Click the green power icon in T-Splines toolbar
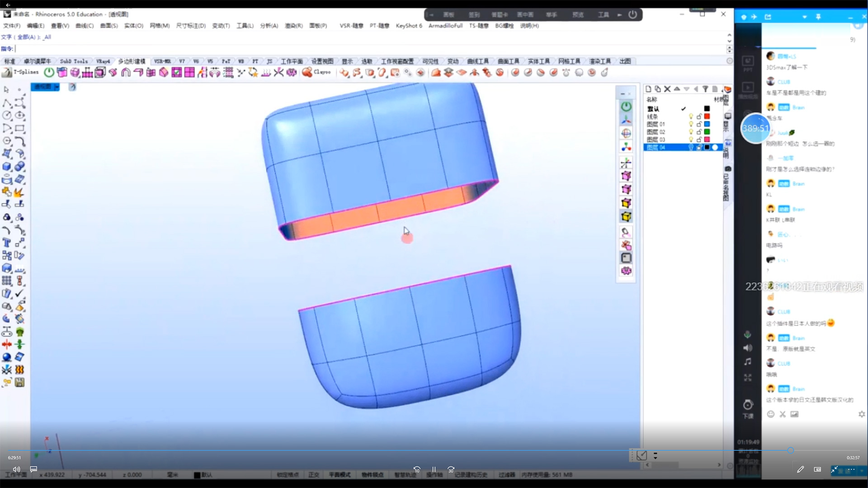This screenshot has width=868, height=488. tap(49, 72)
